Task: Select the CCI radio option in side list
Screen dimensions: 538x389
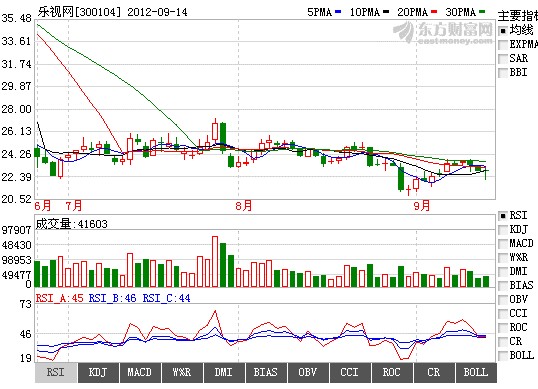Action: (x=503, y=314)
